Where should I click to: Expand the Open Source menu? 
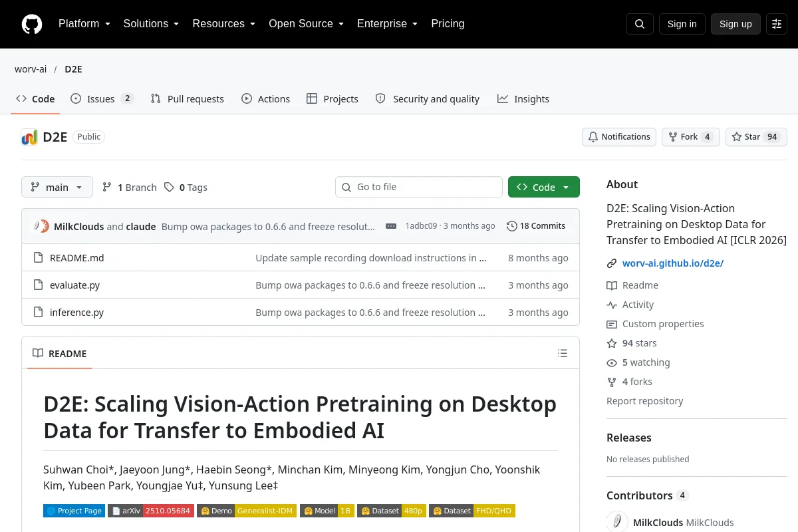click(307, 24)
